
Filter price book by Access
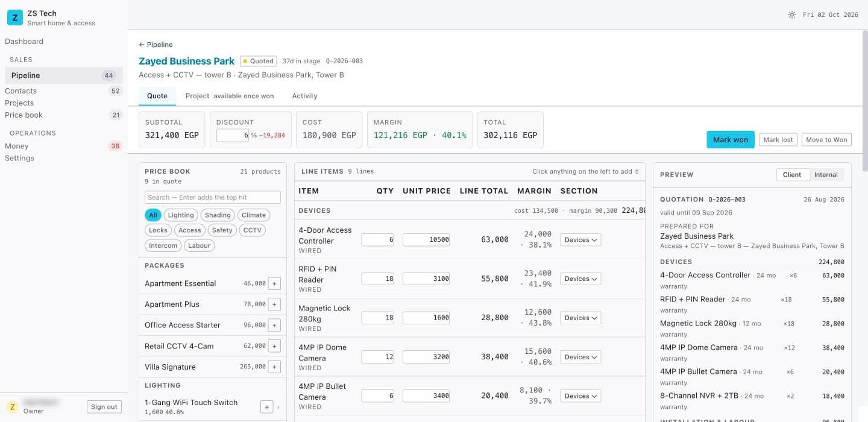[190, 230]
